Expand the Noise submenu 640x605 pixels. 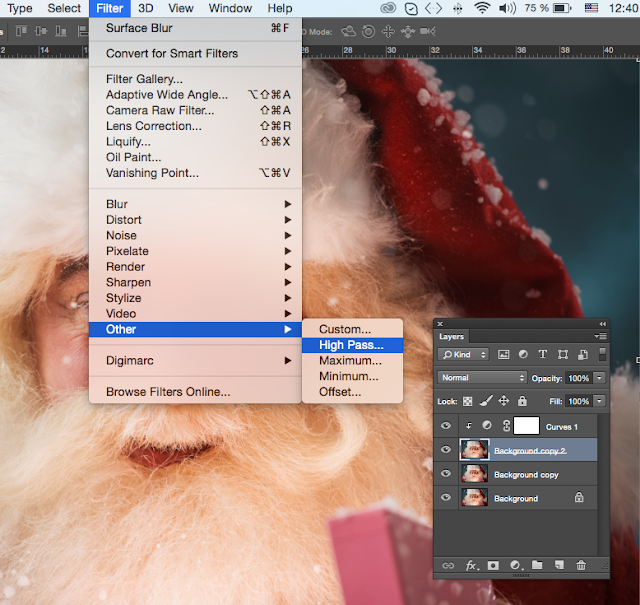pyautogui.click(x=195, y=236)
